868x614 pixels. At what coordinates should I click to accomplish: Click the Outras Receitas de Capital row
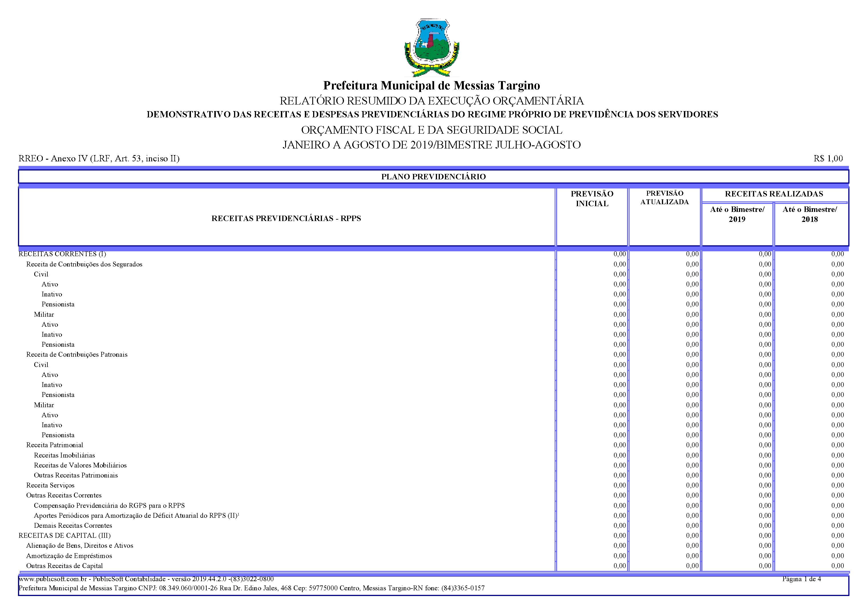click(x=64, y=566)
